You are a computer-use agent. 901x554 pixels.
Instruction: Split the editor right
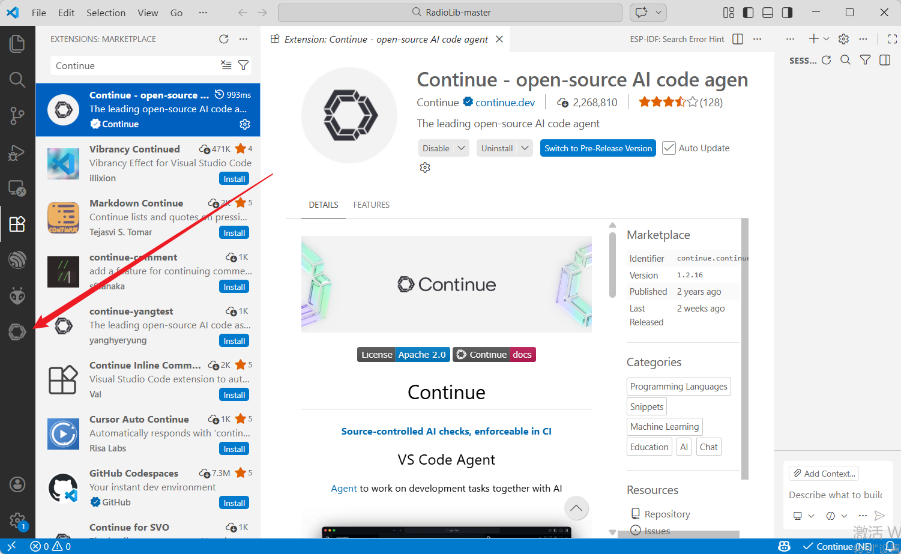[738, 39]
